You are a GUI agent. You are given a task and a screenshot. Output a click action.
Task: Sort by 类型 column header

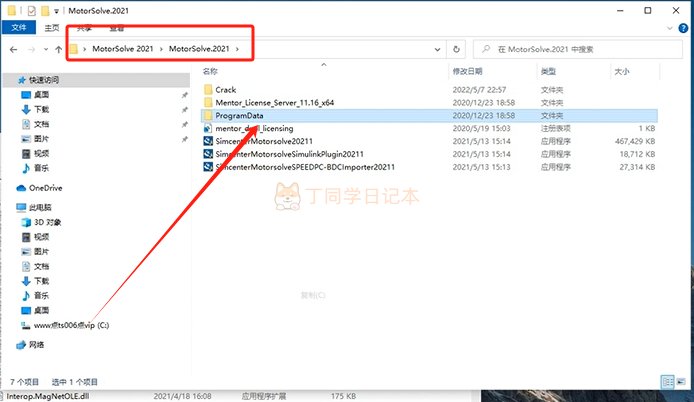tap(548, 71)
